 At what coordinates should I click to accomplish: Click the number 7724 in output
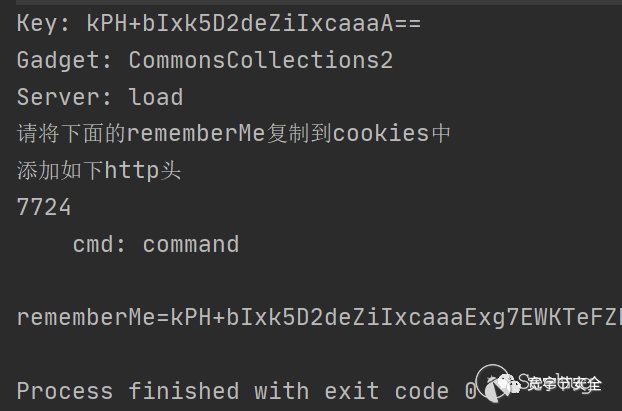click(x=44, y=207)
